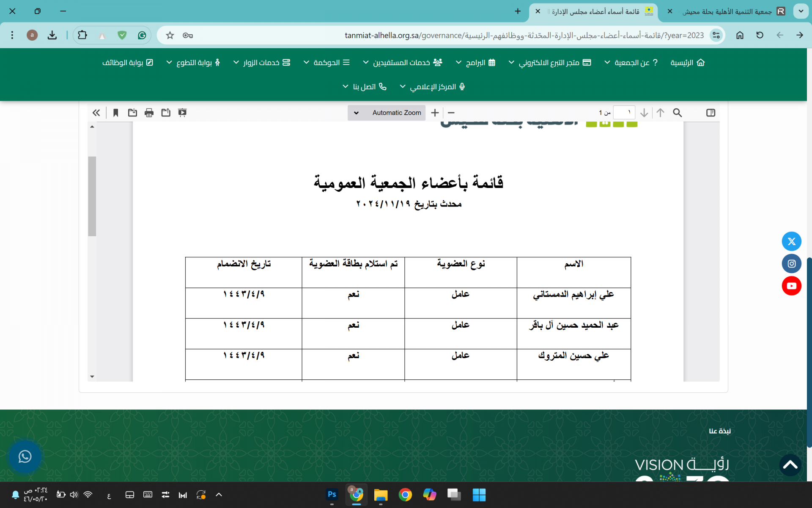
Task: Open a file in PDF viewer
Action: pos(166,113)
